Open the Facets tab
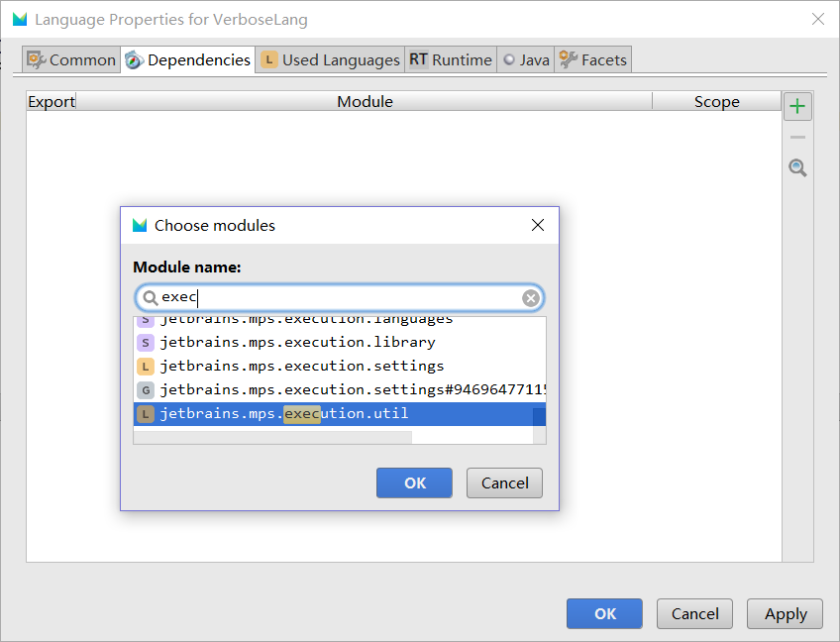The image size is (840, 642). tap(593, 60)
